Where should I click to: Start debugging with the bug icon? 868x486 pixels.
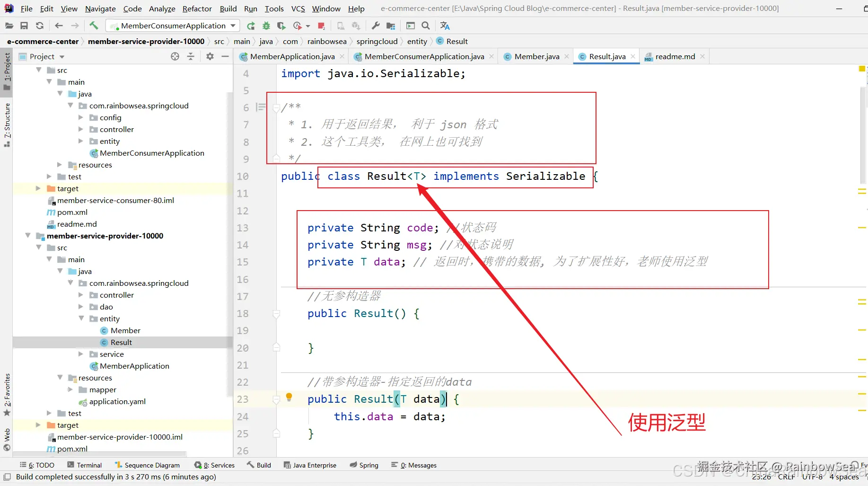[x=266, y=26]
